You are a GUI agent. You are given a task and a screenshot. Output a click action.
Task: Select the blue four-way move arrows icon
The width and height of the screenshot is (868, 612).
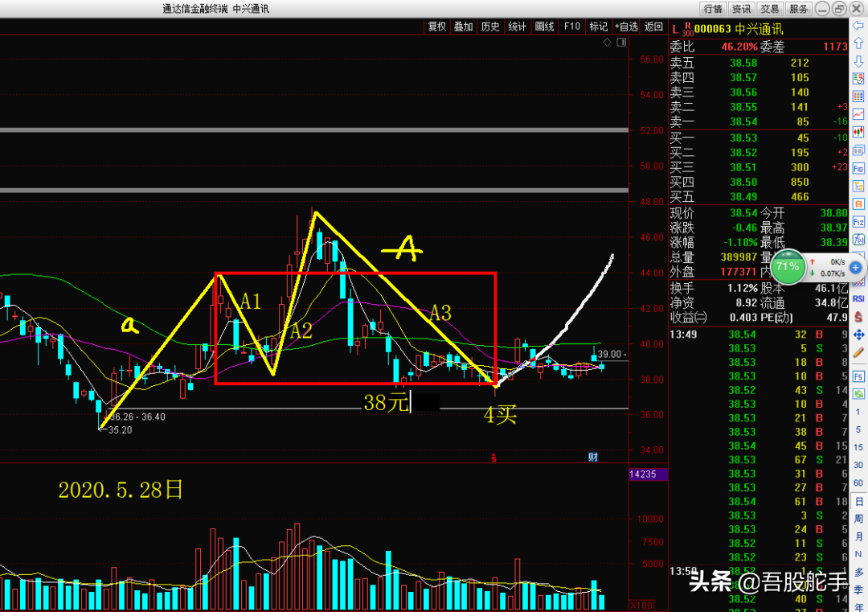[858, 335]
